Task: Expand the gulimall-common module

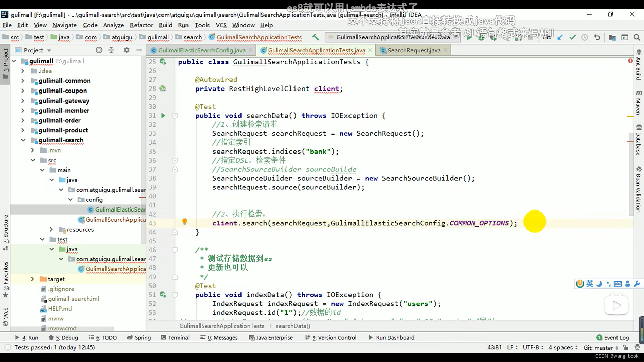Action: pyautogui.click(x=22, y=81)
